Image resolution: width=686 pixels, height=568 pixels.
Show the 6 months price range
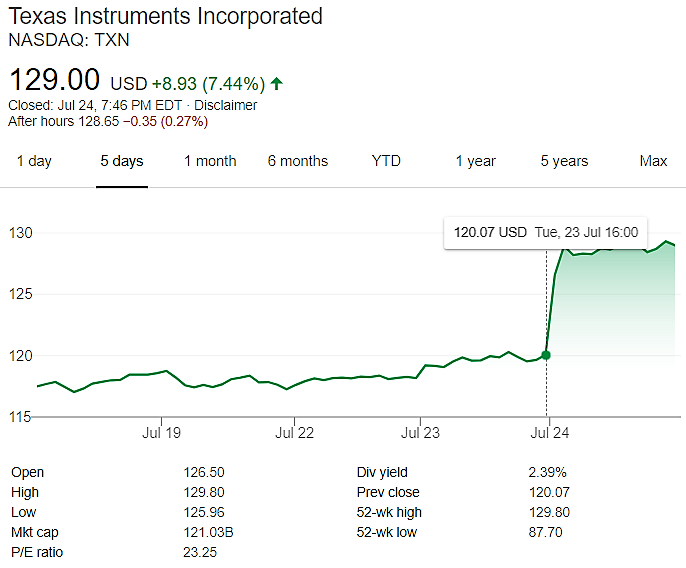coord(298,161)
